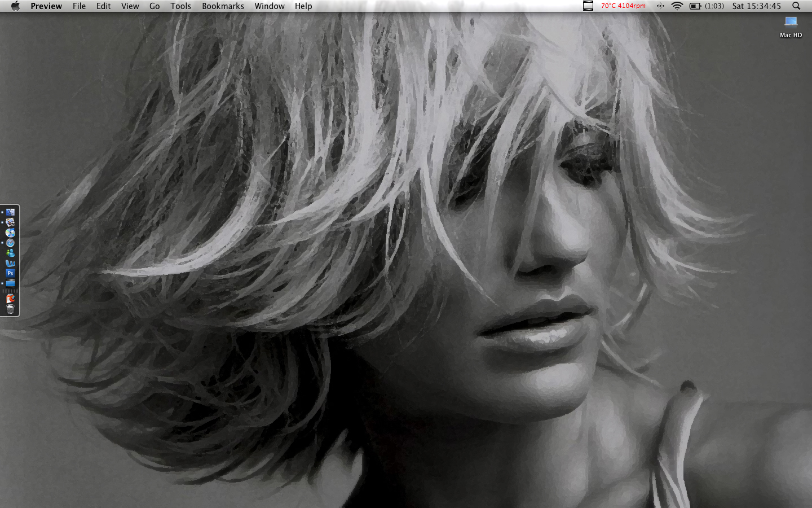The height and width of the screenshot is (508, 812).
Task: Open the Help menu
Action: [303, 6]
